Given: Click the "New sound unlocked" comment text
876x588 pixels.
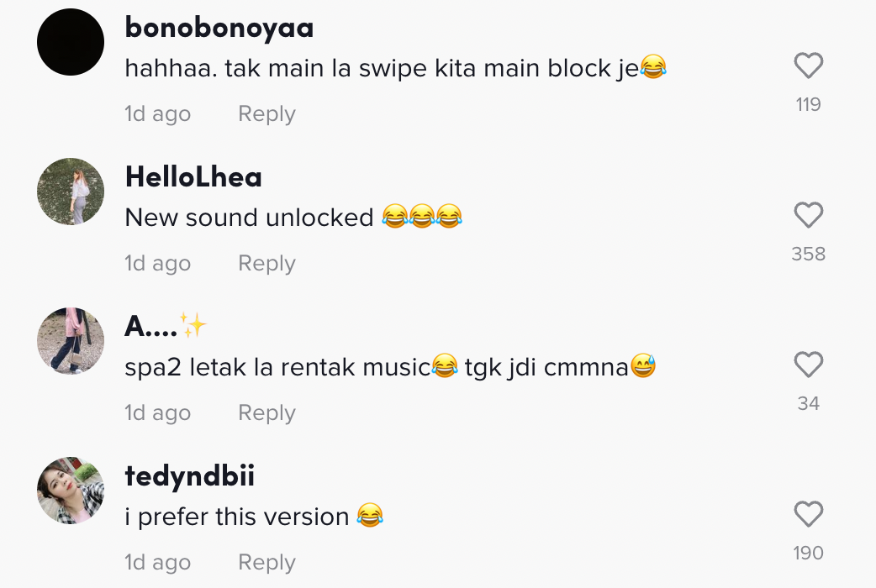Looking at the screenshot, I should point(249,218).
